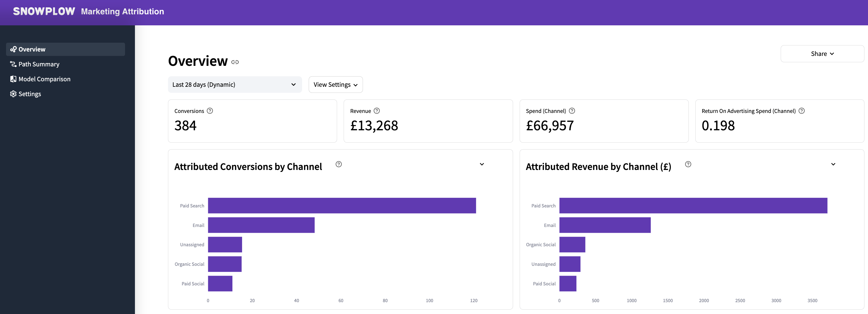The width and height of the screenshot is (868, 314).
Task: Click help icon next to Spend (Channel)
Action: pyautogui.click(x=572, y=111)
